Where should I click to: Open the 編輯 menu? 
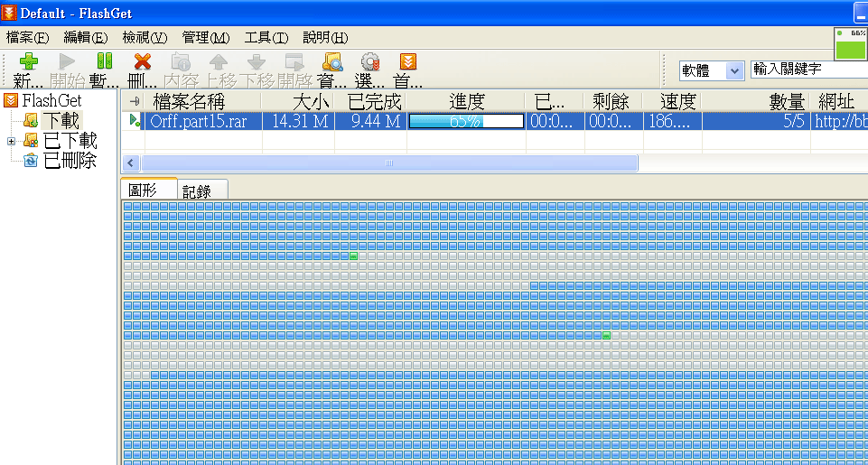[86, 38]
